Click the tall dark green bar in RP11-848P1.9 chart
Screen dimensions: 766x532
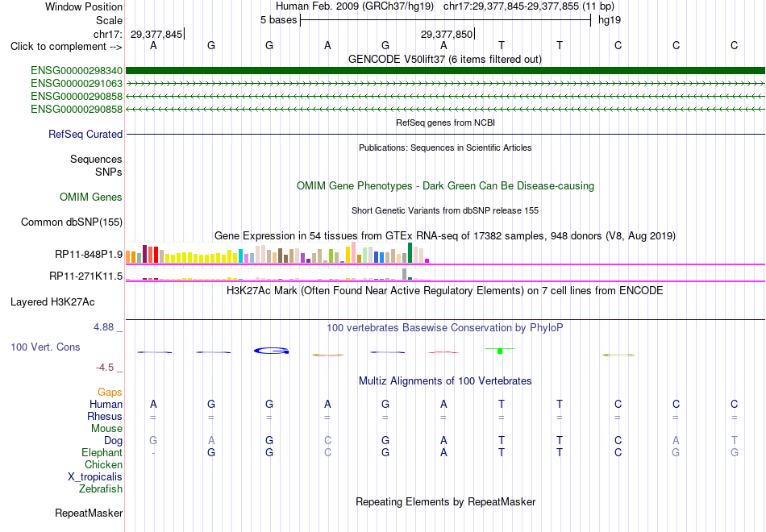point(410,252)
